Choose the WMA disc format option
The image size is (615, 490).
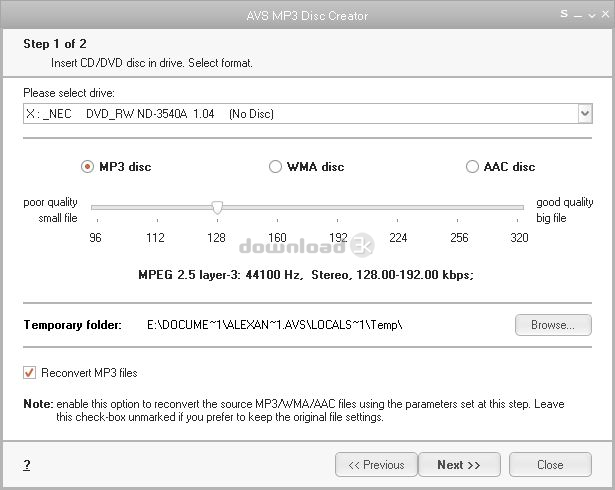[x=275, y=167]
